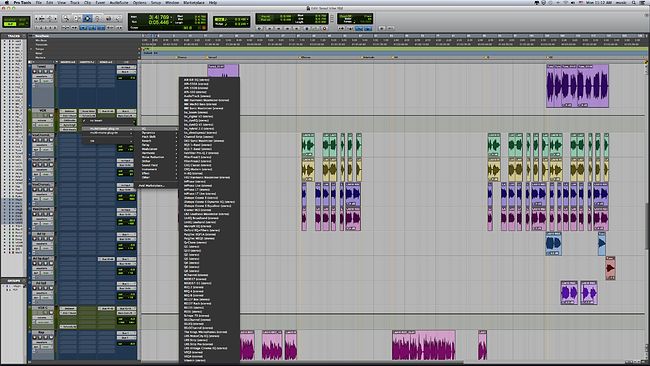The image size is (650, 366).
Task: Open the AudioSuite menu
Action: pyautogui.click(x=119, y=2)
